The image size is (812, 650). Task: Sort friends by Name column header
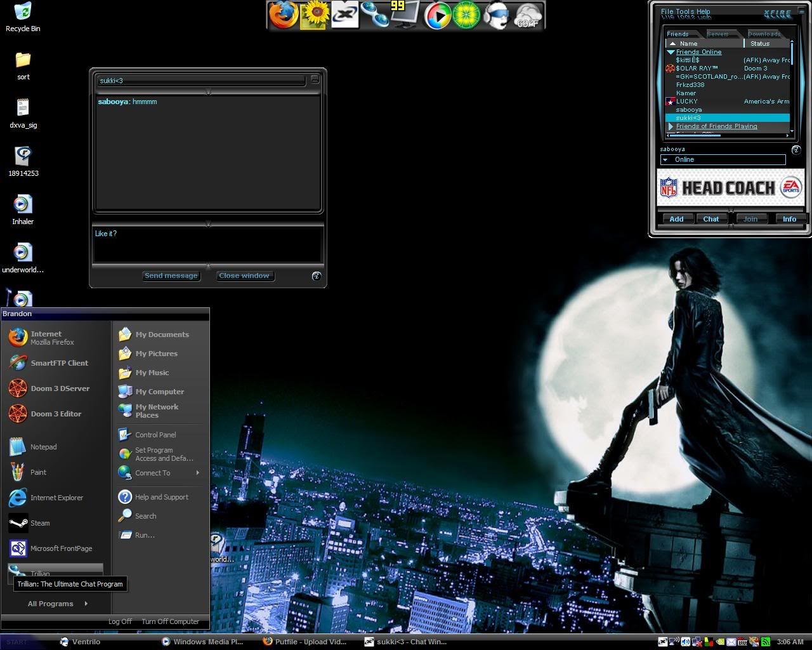[x=704, y=44]
